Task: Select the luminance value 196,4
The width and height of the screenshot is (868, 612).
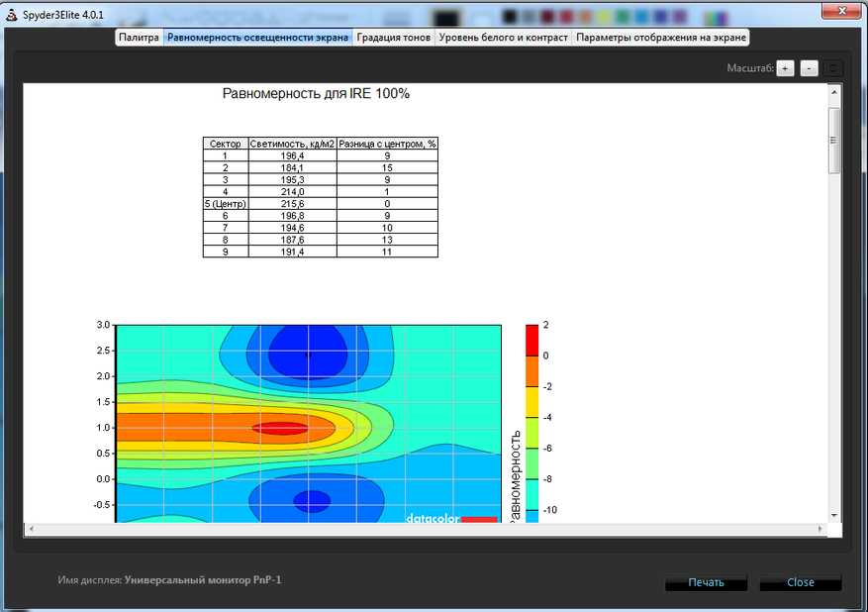Action: (x=292, y=156)
